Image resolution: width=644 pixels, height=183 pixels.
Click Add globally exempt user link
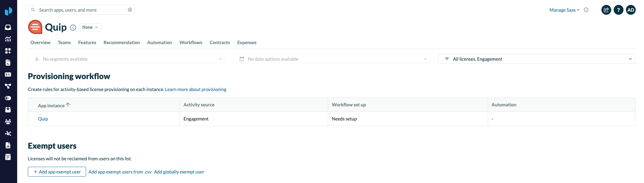179,172
